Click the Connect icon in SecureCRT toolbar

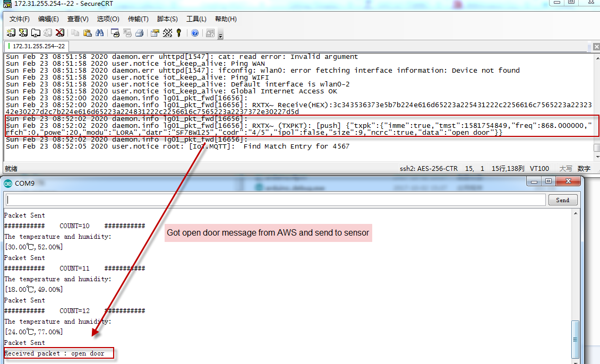[x=11, y=33]
